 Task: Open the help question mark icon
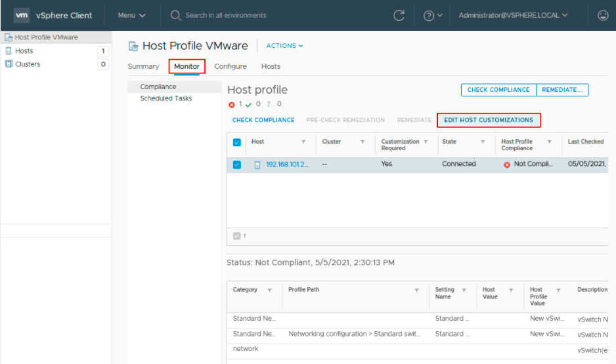[x=429, y=16]
